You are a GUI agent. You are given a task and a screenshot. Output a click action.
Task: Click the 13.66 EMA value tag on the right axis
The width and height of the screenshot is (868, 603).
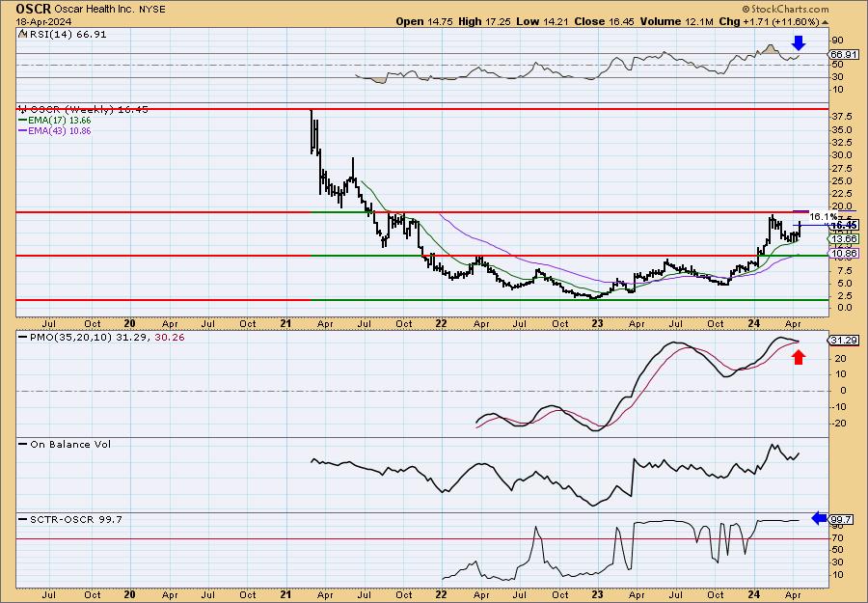click(x=844, y=238)
